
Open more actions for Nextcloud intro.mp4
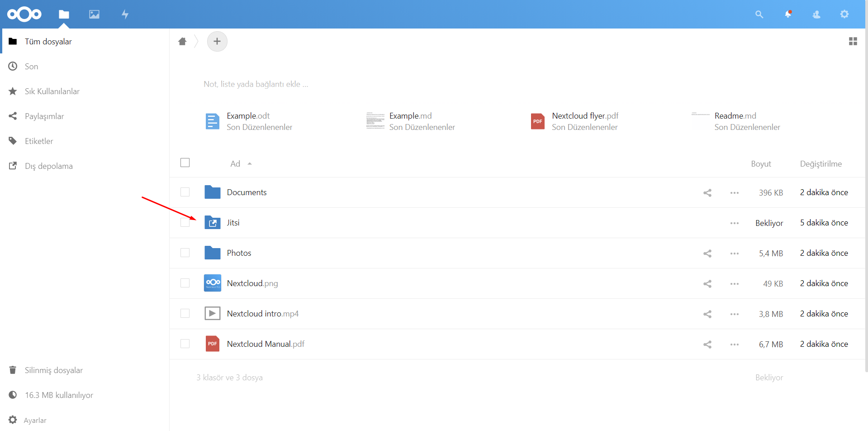click(x=735, y=314)
